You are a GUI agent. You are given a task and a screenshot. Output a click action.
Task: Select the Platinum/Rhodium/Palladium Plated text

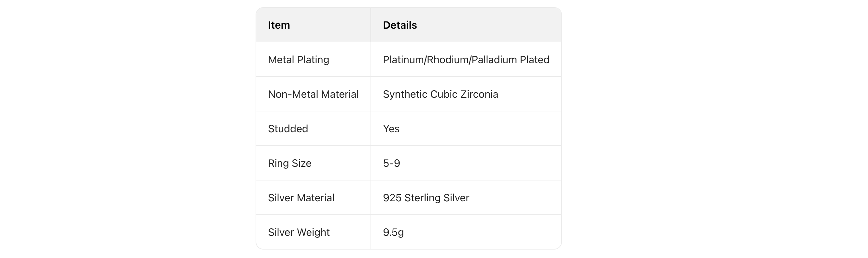tap(466, 60)
